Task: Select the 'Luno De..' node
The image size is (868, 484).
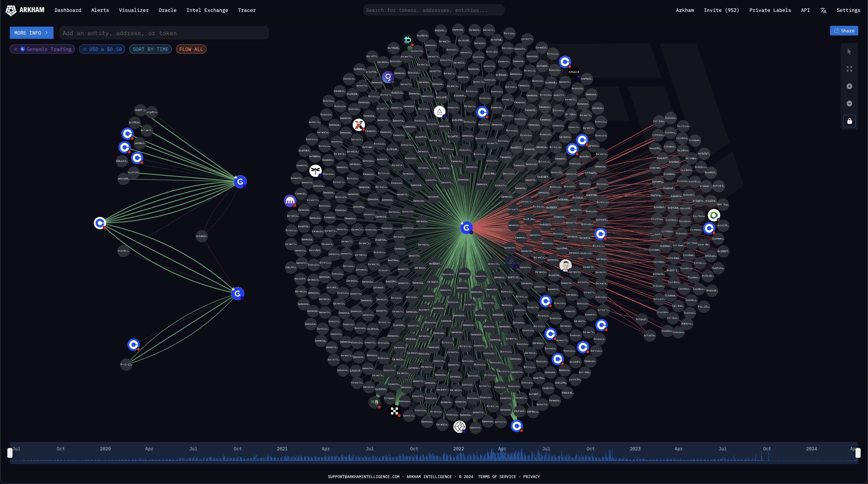Action: pyautogui.click(x=703, y=245)
